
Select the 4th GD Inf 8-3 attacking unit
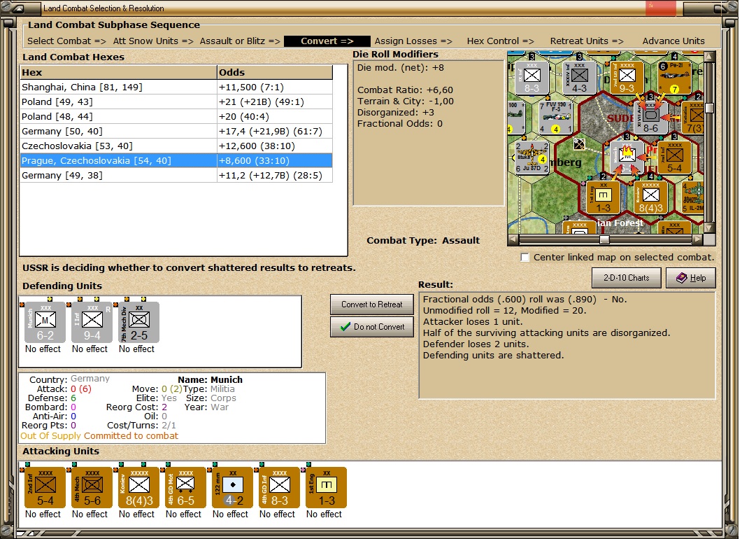[x=279, y=487]
